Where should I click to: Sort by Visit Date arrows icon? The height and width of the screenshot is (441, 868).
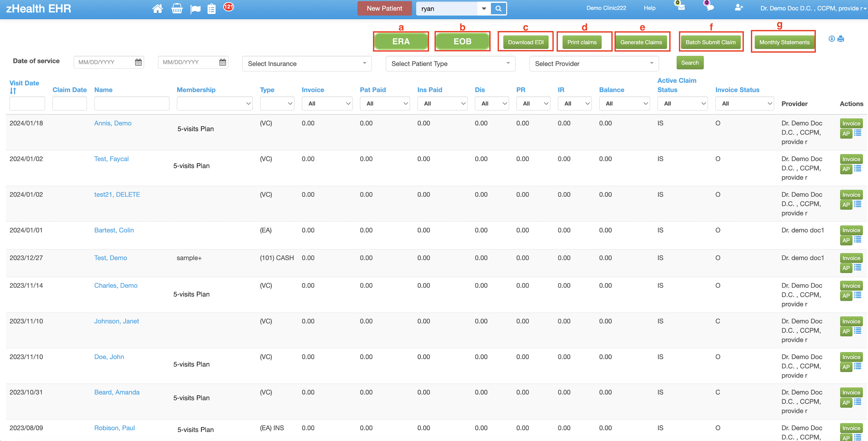click(13, 91)
